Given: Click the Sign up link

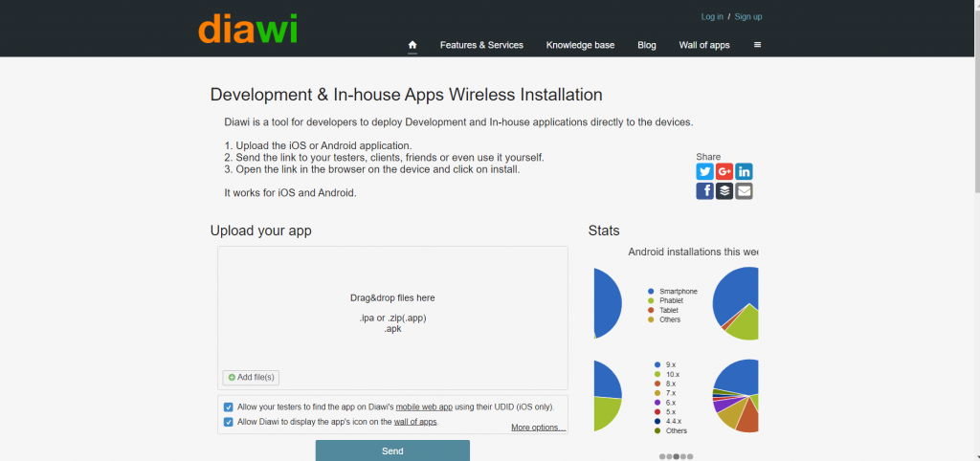Looking at the screenshot, I should 748,17.
